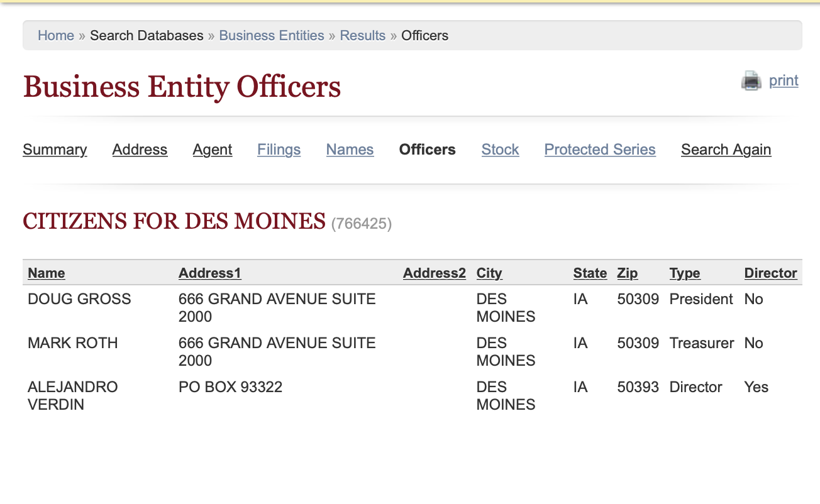Image resolution: width=820 pixels, height=504 pixels.
Task: Open the print link
Action: (x=784, y=80)
